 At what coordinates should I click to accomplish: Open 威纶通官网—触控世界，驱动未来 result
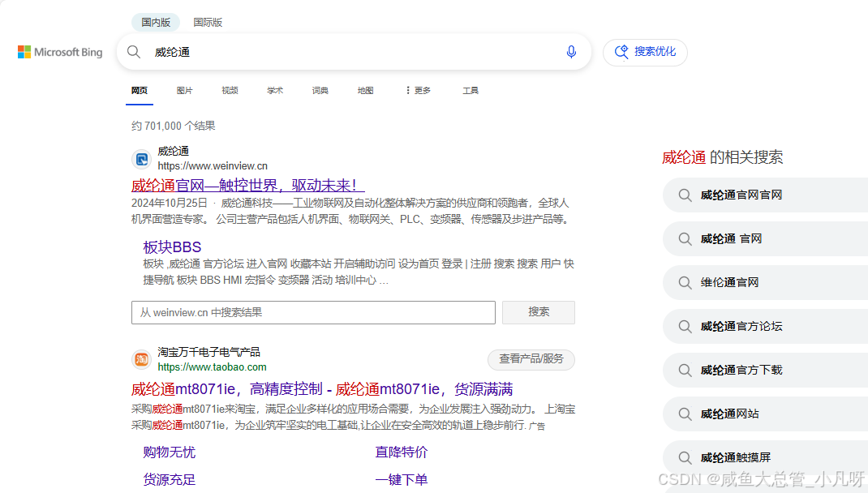click(x=248, y=186)
